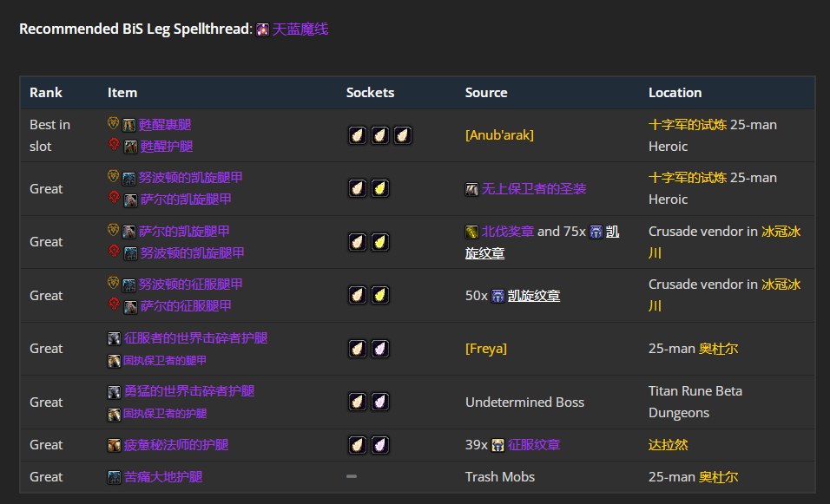
Task: Click the Sockets column header
Action: 370,93
